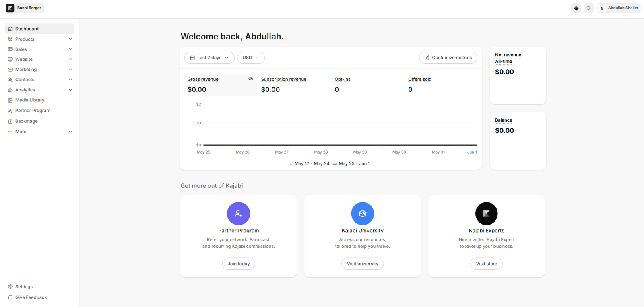This screenshot has width=644, height=307.
Task: Expand the Marketing sidebar section
Action: [39, 70]
